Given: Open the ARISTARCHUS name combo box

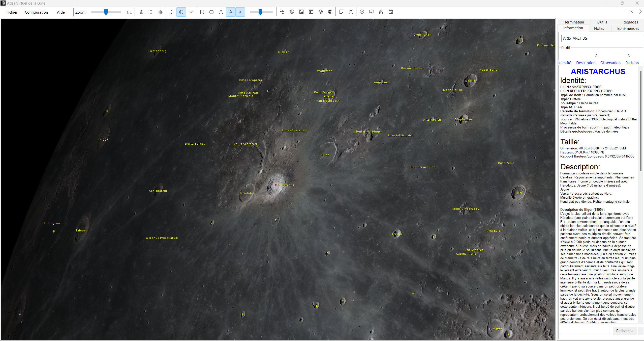Looking at the screenshot, I should point(602,38).
